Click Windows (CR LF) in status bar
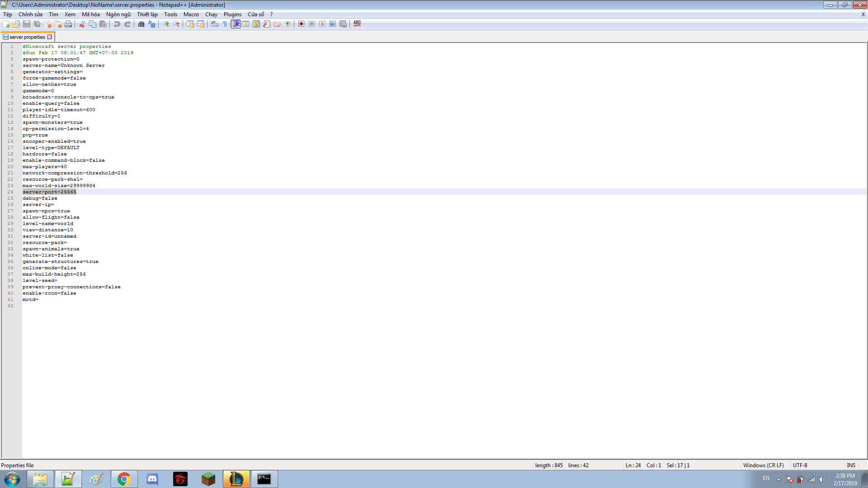868x488 pixels. pos(763,465)
